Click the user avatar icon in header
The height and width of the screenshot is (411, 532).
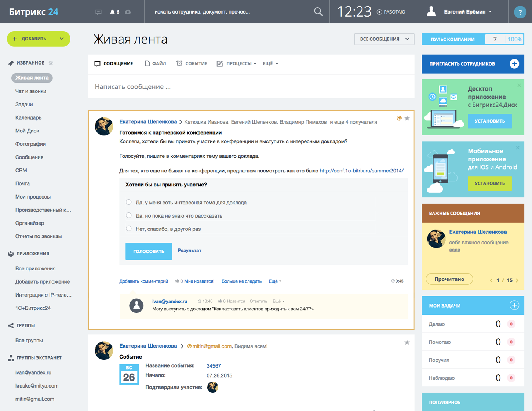pyautogui.click(x=431, y=11)
